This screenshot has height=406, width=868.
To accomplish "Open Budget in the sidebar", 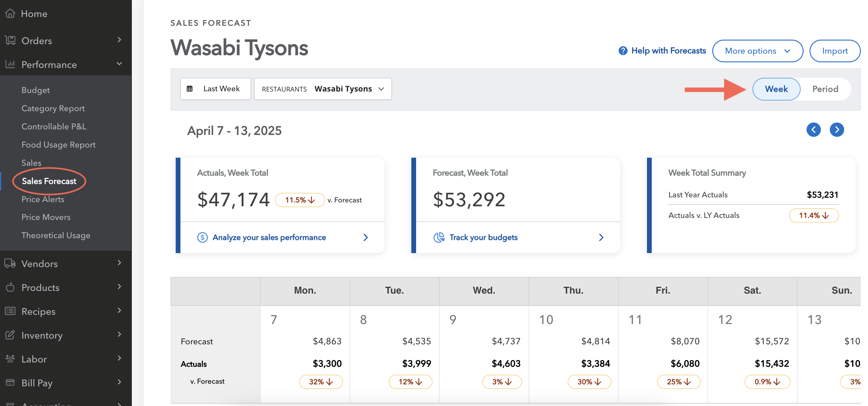I will (36, 90).
